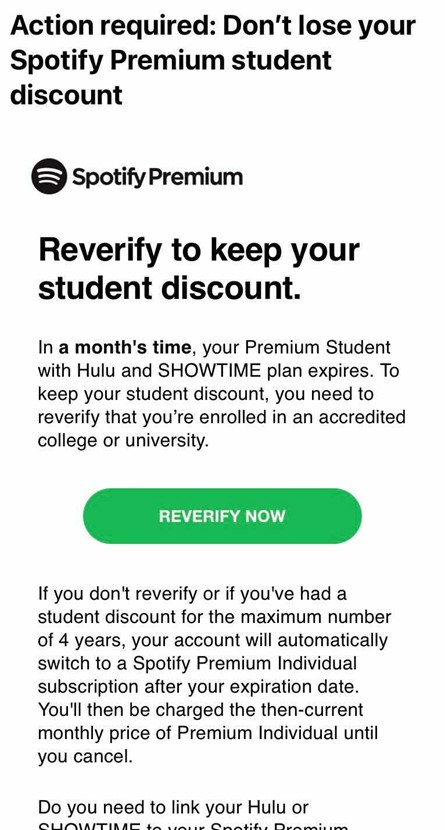Click the Spotify Premium wordmark text
445x830 pixels.
pos(158,177)
